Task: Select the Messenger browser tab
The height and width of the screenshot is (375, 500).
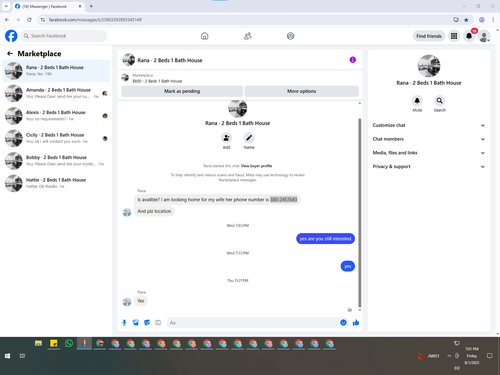Action: tap(48, 6)
